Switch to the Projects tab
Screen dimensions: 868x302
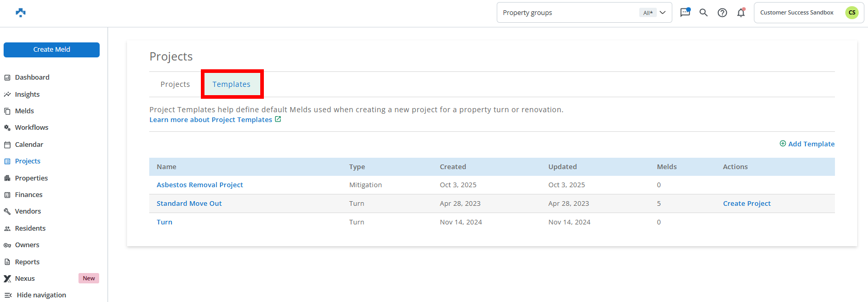pyautogui.click(x=175, y=84)
